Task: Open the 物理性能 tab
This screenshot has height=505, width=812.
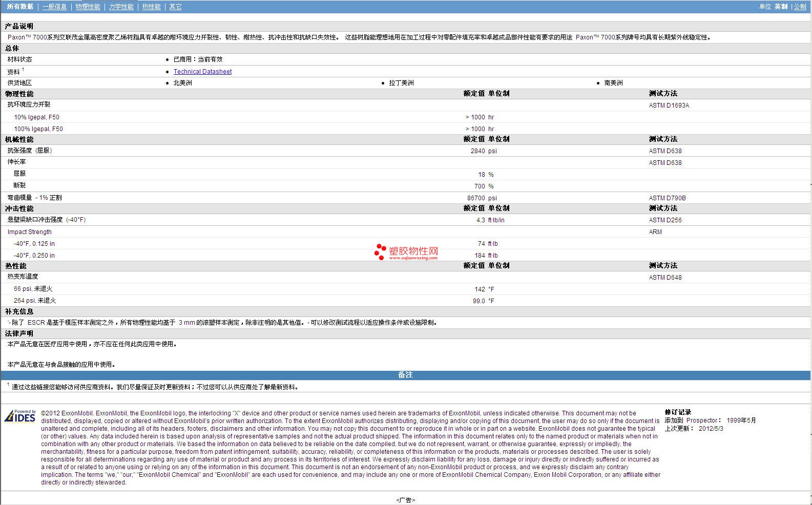Action: (x=88, y=7)
